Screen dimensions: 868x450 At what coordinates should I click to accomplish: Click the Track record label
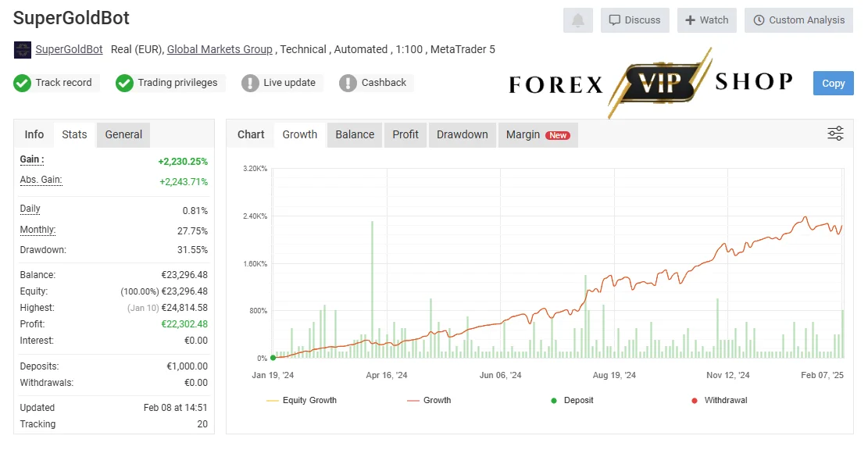tap(63, 83)
